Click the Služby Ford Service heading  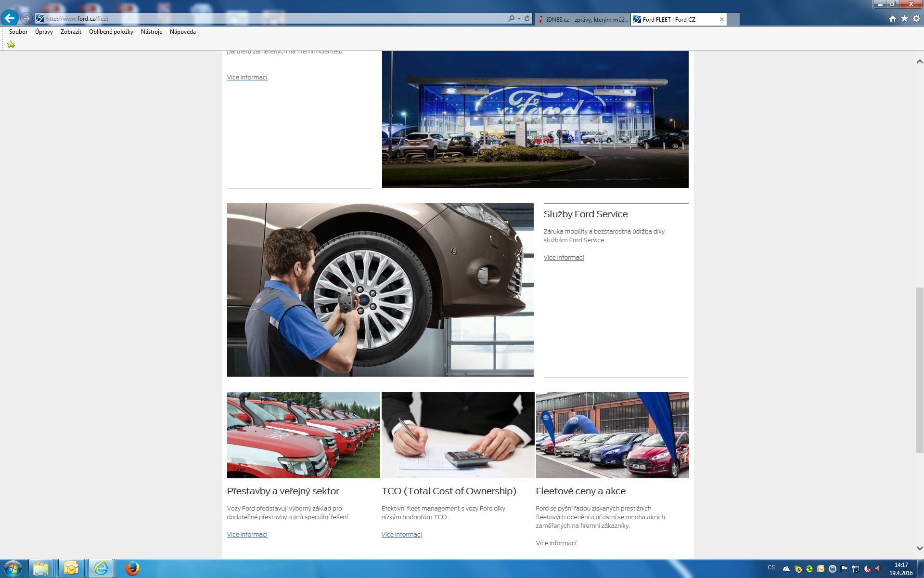[586, 214]
